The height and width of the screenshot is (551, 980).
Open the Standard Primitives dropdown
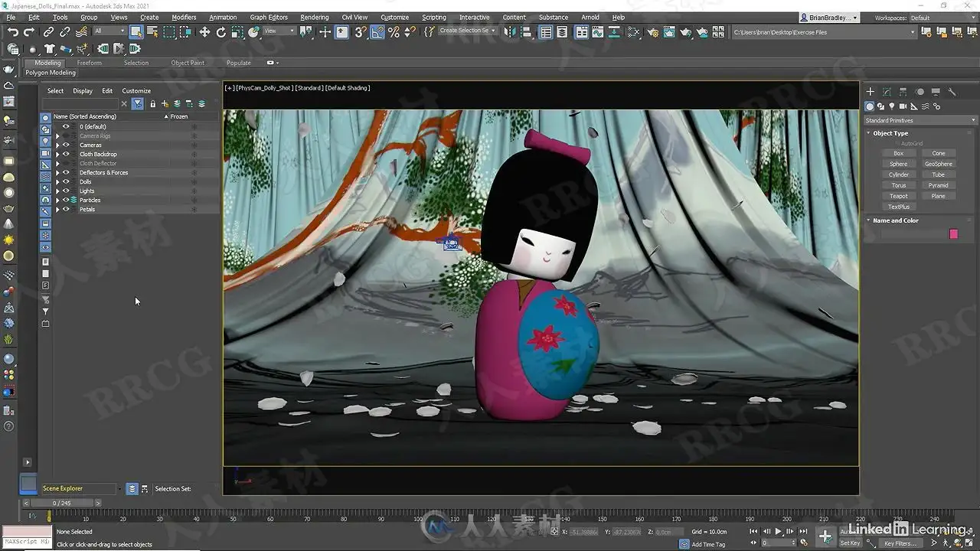coord(921,120)
